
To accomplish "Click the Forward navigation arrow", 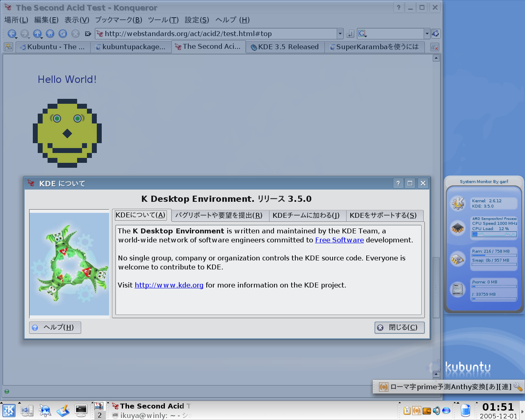I will (x=25, y=34).
